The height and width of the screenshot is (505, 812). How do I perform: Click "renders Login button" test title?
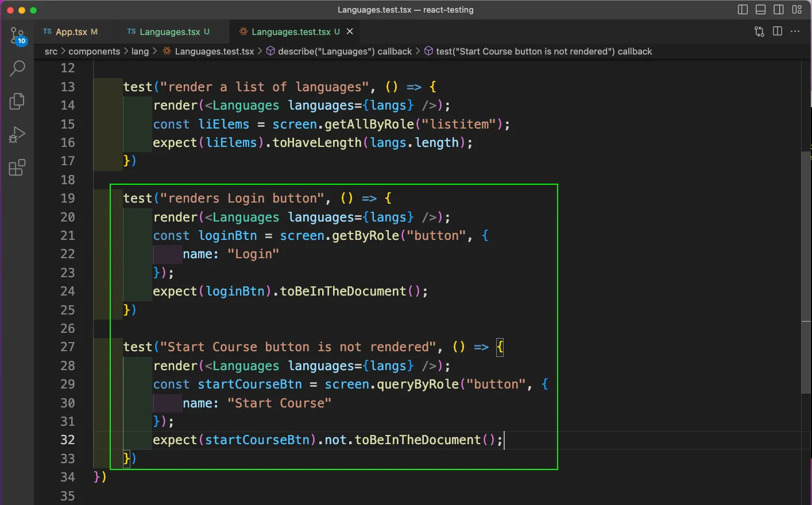[242, 199]
